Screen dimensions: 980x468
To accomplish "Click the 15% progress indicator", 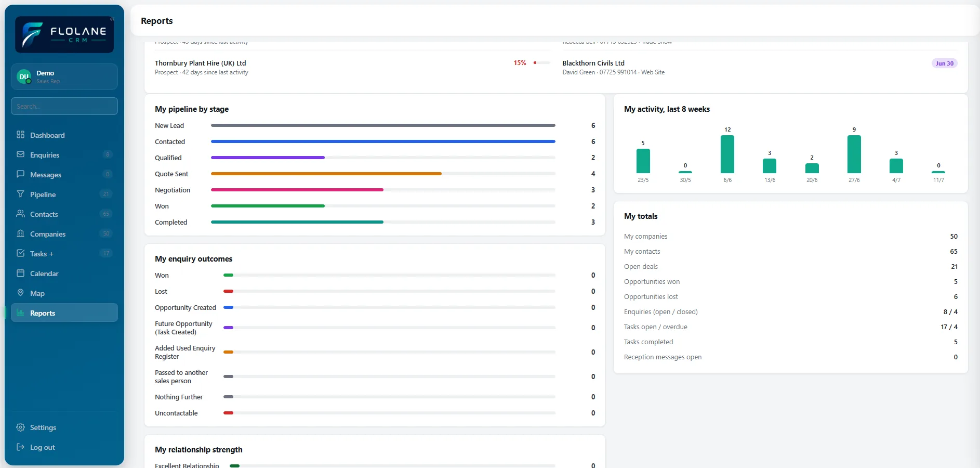I will (x=532, y=63).
